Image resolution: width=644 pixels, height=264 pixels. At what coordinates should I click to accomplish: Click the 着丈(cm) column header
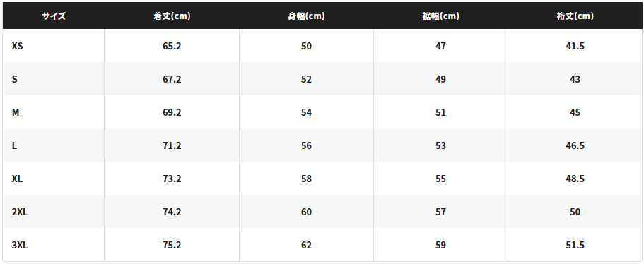pyautogui.click(x=172, y=16)
